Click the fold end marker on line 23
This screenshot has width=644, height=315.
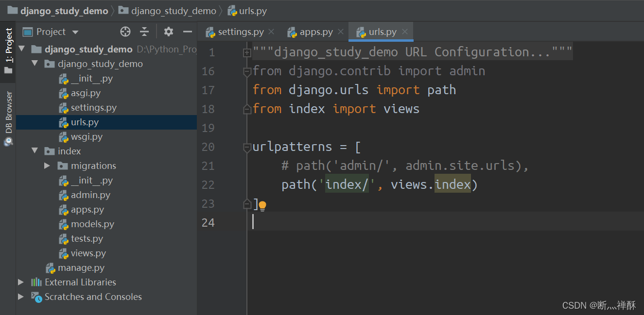click(x=247, y=204)
